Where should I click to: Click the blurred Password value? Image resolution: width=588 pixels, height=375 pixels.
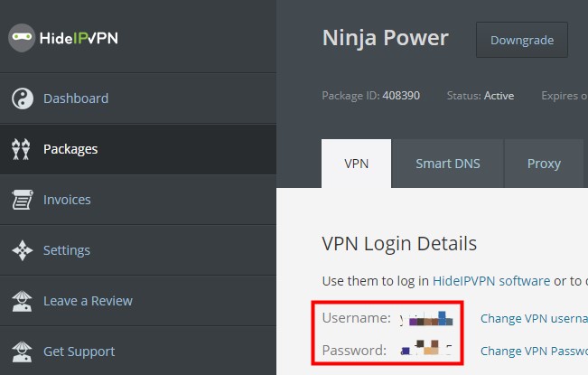tap(426, 349)
